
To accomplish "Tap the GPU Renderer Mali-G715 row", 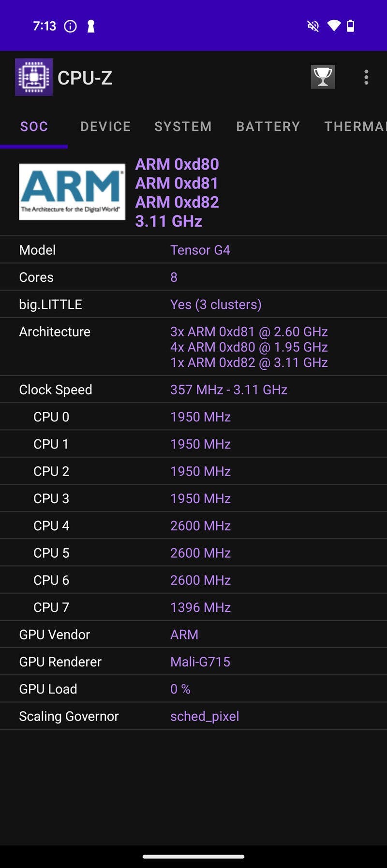I will pyautogui.click(x=193, y=662).
